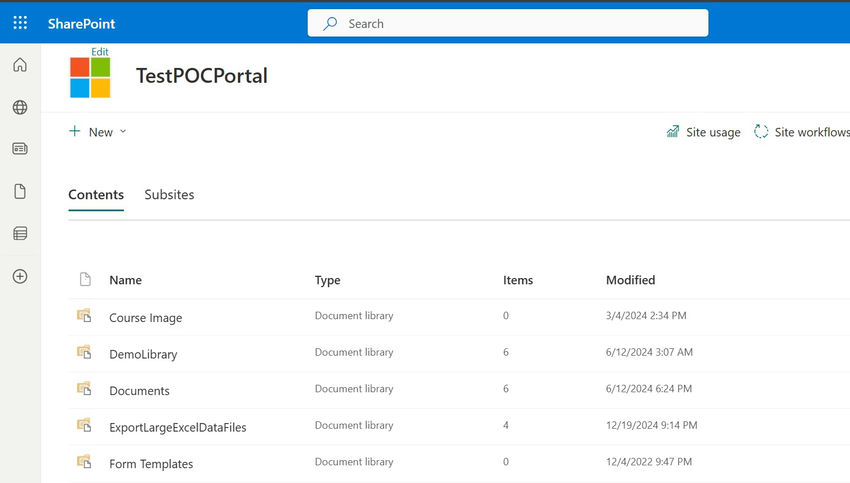Open the lists icon in left rail
The width and height of the screenshot is (850, 483).
point(20,233)
